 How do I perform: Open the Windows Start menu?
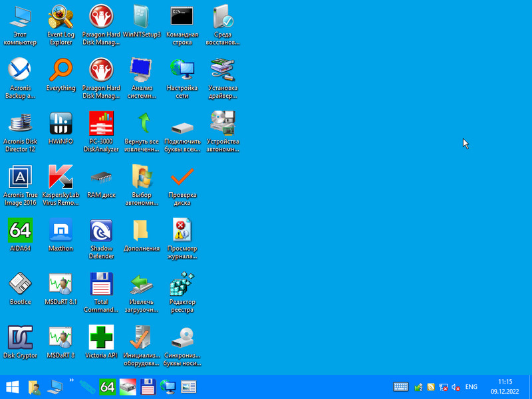(13, 387)
